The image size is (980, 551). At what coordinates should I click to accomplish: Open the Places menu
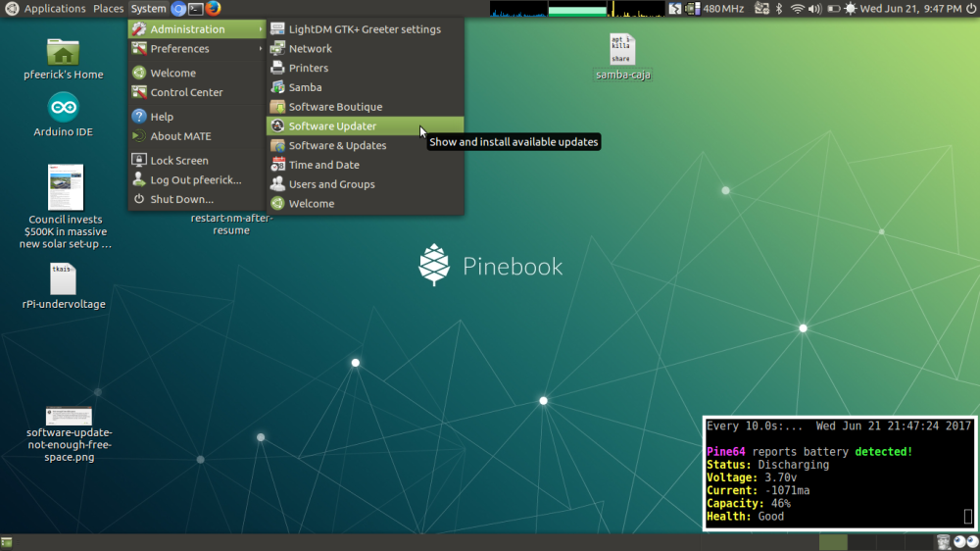point(108,9)
